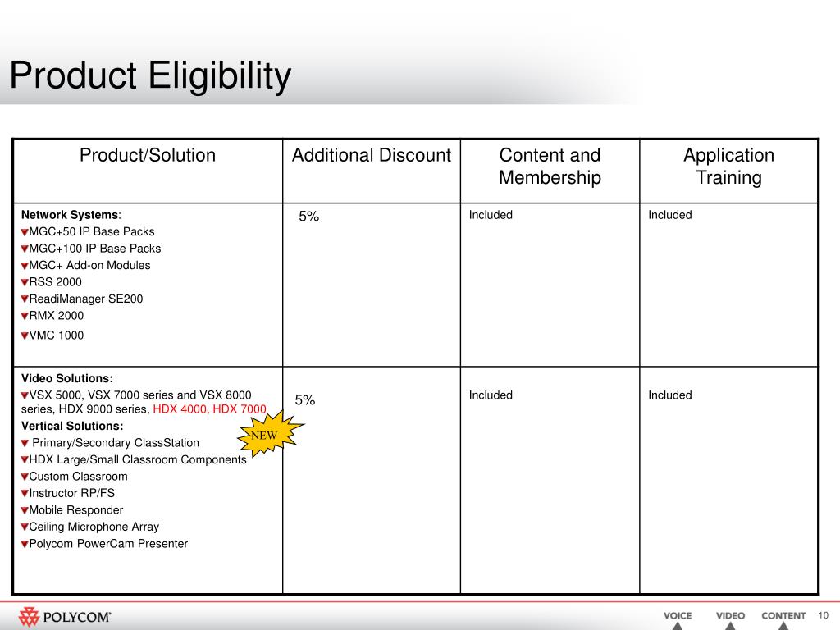The width and height of the screenshot is (840, 630).
Task: Select the Product Eligibility slide title
Action: pyautogui.click(x=151, y=75)
